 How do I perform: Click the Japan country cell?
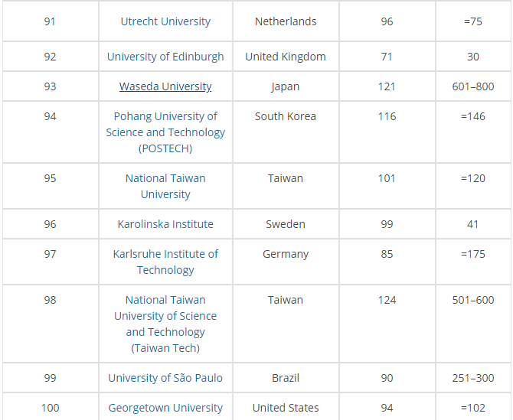click(286, 86)
